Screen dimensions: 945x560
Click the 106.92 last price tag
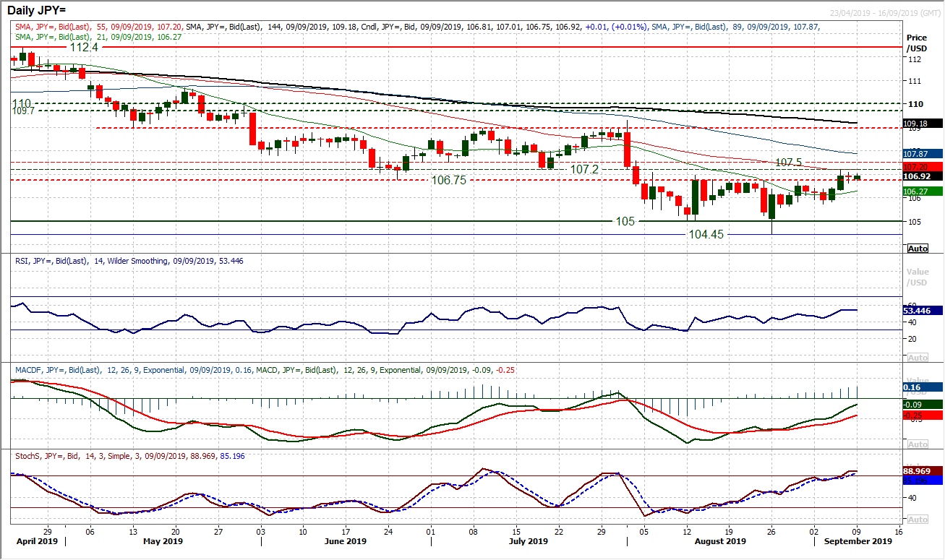click(x=923, y=176)
